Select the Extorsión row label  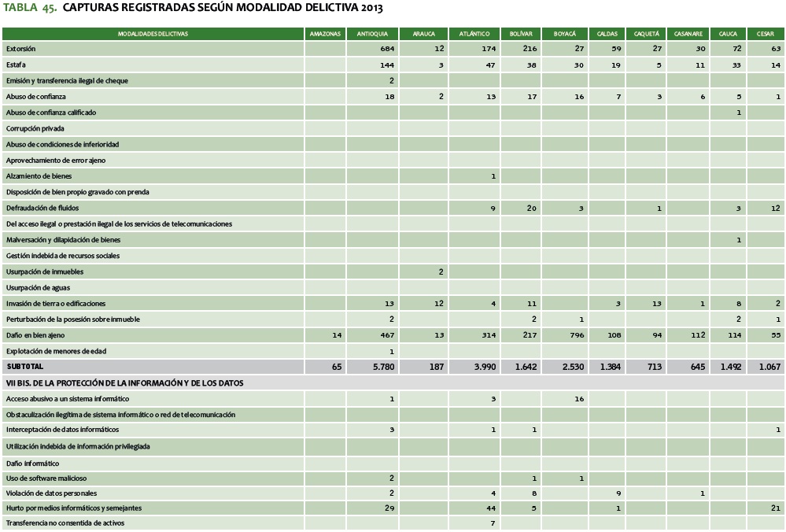[x=20, y=49]
